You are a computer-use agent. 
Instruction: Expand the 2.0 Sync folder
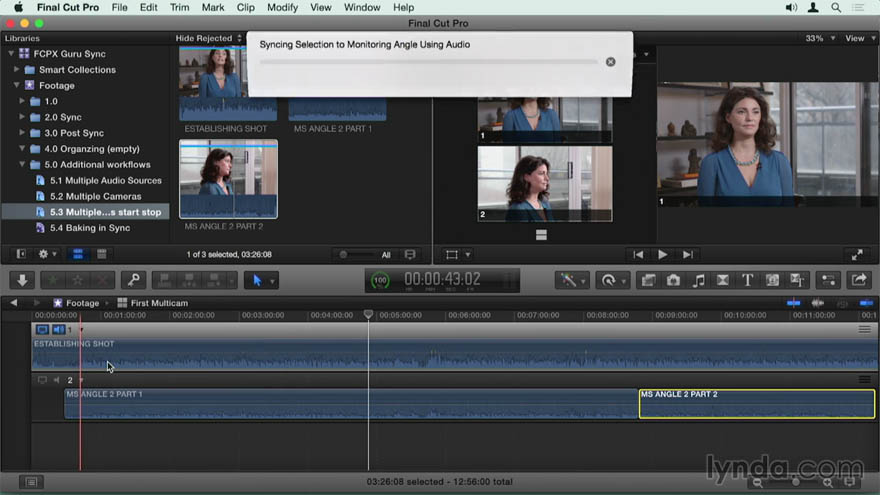pos(22,117)
